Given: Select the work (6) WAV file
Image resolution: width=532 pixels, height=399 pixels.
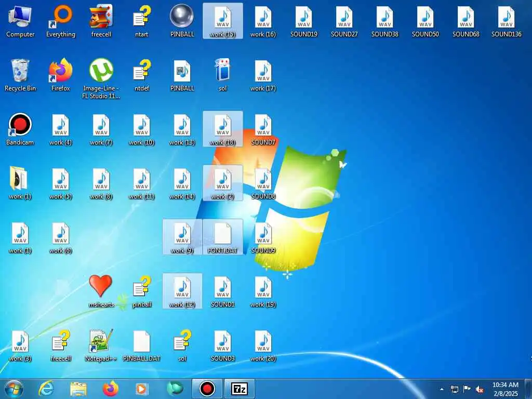Looking at the screenshot, I should [x=61, y=237].
